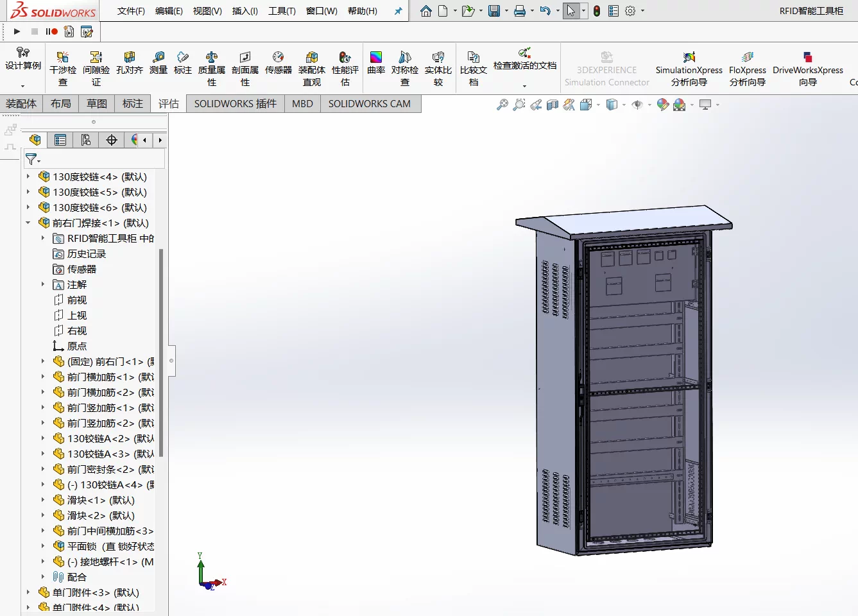The height and width of the screenshot is (616, 858).
Task: Click the Home icon in top toolbar
Action: 426,11
